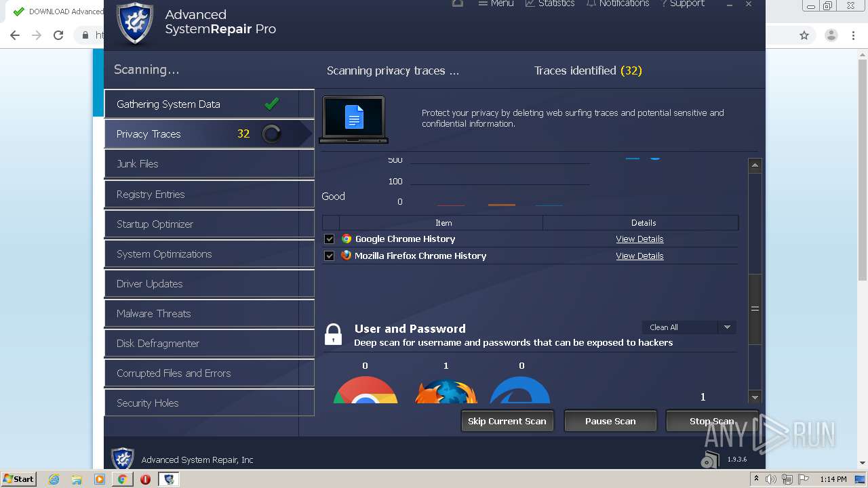Click the home icon beside Menu
The height and width of the screenshot is (488, 868).
click(x=458, y=3)
